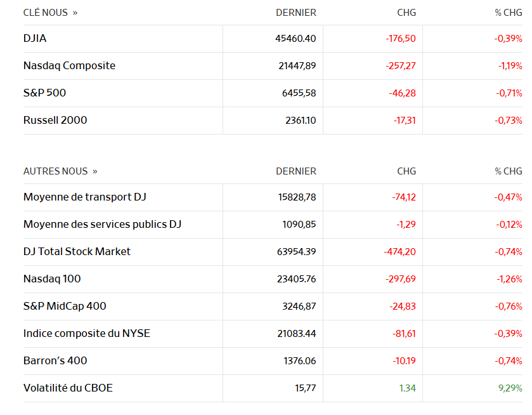Click the DJIA last value 45460.40
The image size is (532, 415).
(x=295, y=39)
